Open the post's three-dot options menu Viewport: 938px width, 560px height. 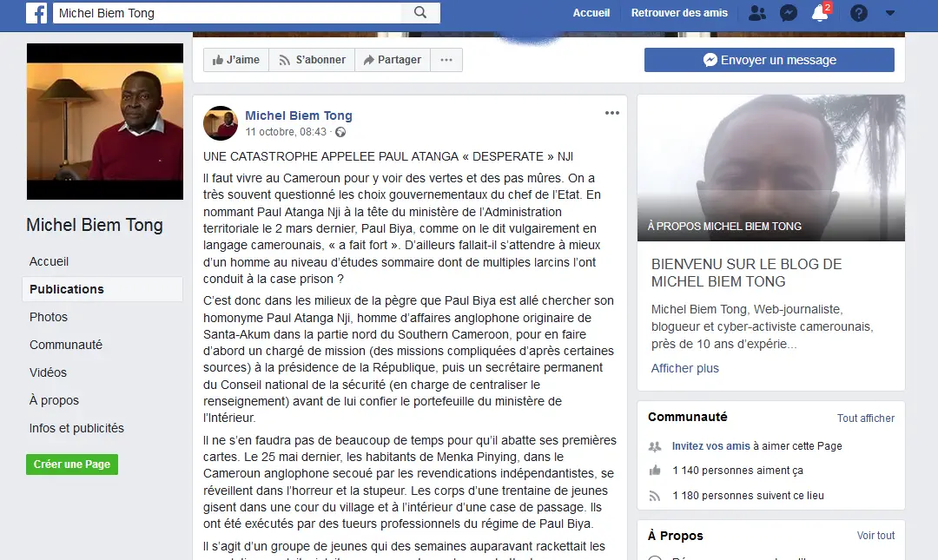pyautogui.click(x=612, y=113)
